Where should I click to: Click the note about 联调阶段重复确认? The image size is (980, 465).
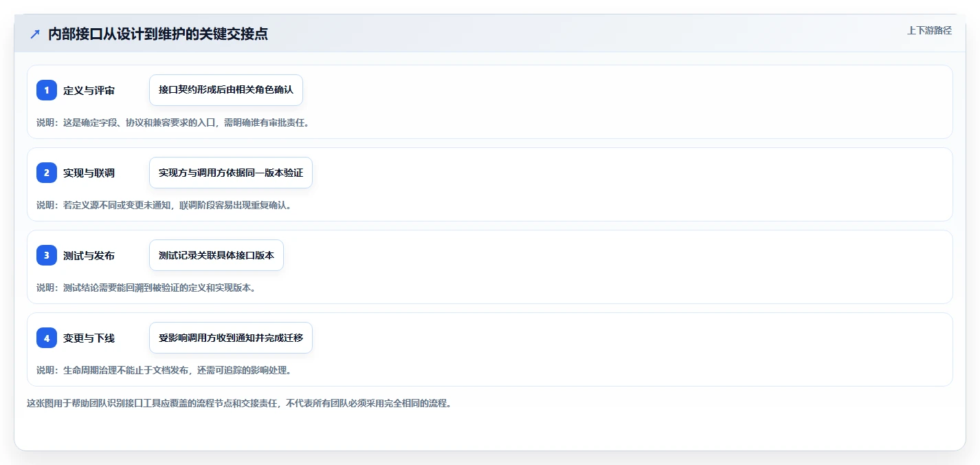coord(164,205)
